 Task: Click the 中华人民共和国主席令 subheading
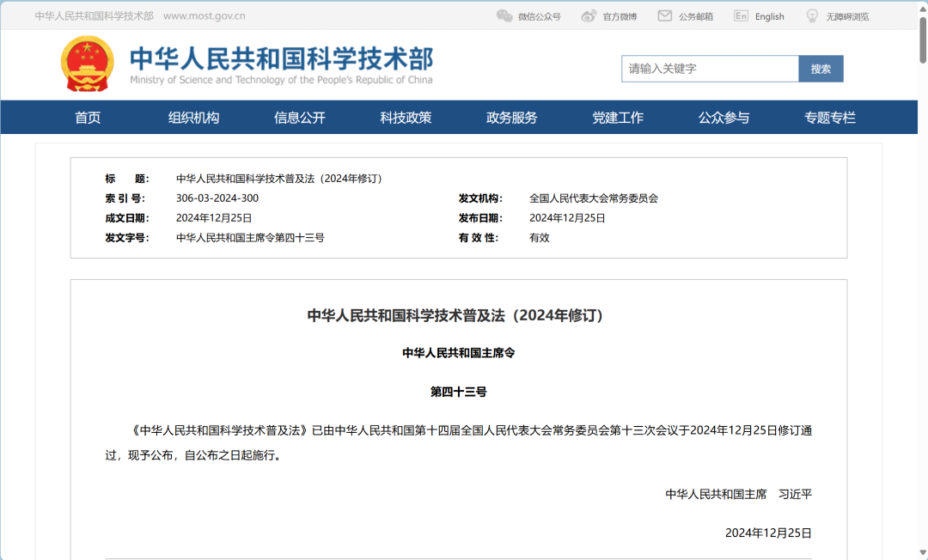click(459, 353)
